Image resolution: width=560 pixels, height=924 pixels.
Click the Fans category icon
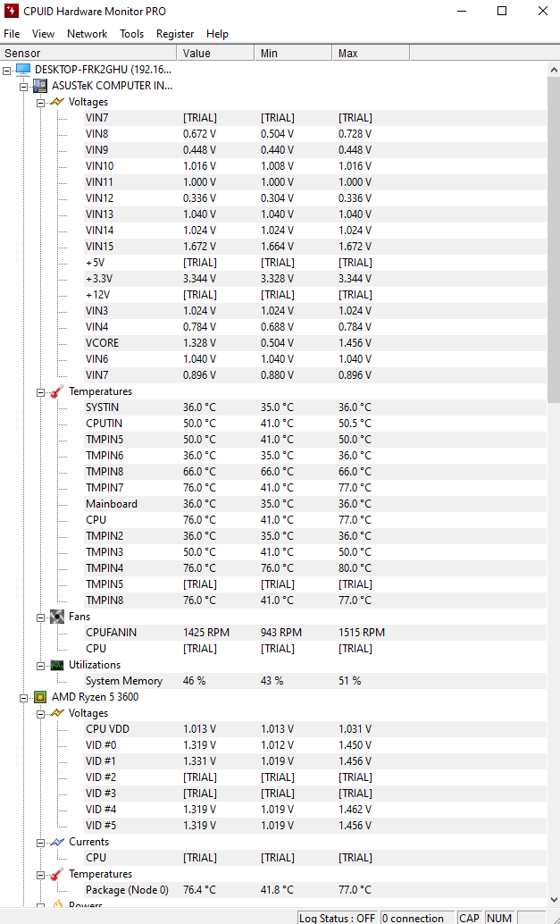coord(56,617)
